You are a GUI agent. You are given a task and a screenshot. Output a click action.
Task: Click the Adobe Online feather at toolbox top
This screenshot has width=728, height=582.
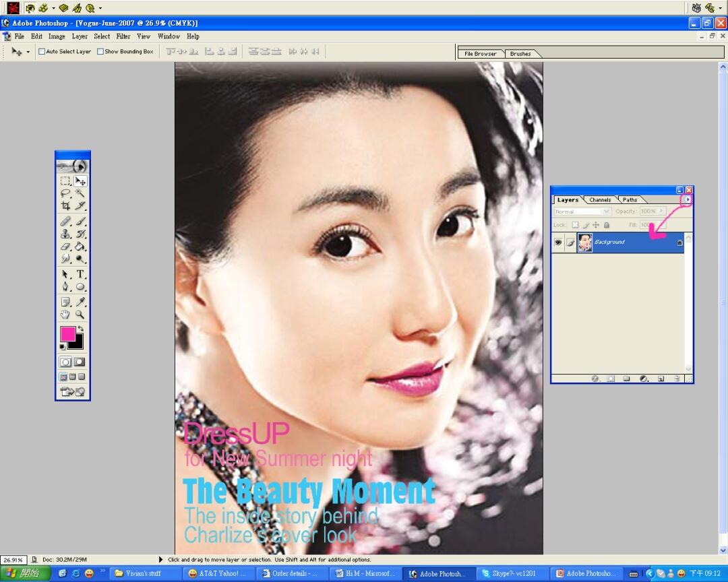(72, 166)
